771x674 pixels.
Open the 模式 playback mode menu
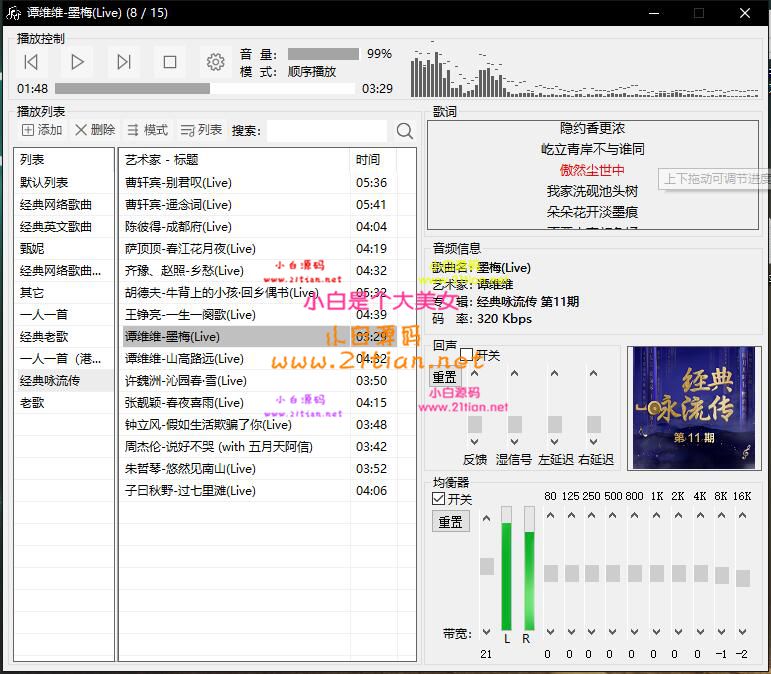[x=147, y=130]
